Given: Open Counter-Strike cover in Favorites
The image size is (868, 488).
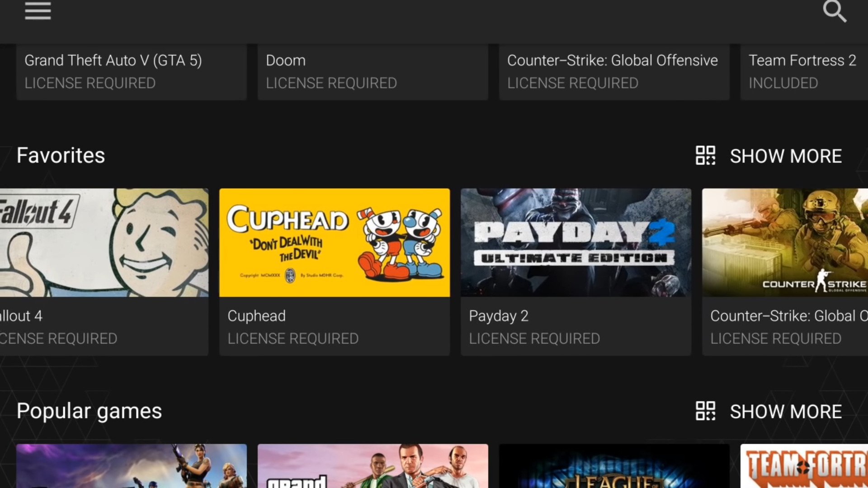Looking at the screenshot, I should tap(785, 243).
